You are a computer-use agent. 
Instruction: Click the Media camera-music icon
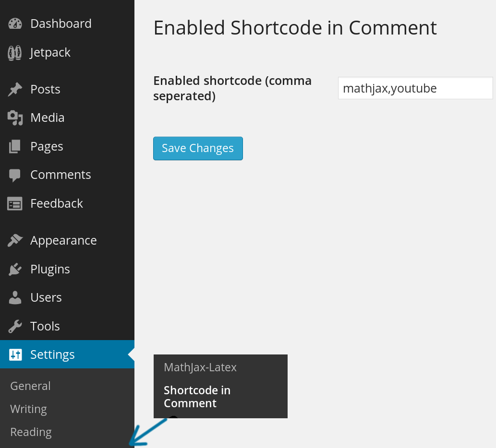point(15,118)
